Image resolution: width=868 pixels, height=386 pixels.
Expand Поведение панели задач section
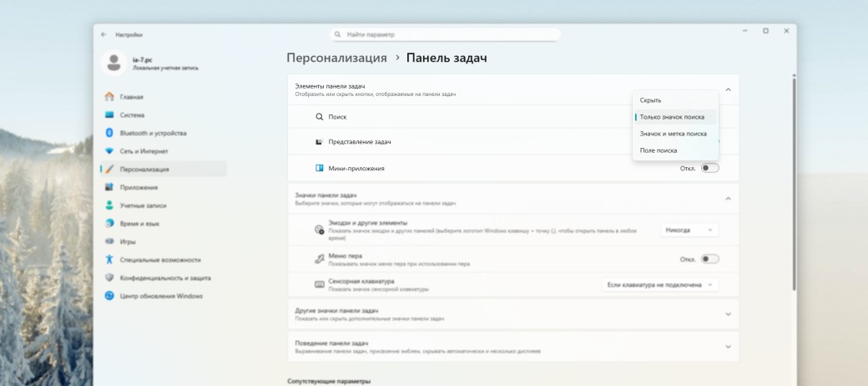pyautogui.click(x=728, y=347)
